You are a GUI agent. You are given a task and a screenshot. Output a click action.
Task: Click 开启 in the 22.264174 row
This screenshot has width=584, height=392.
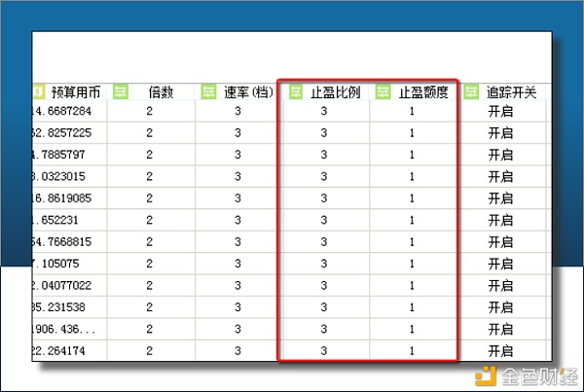click(x=500, y=351)
